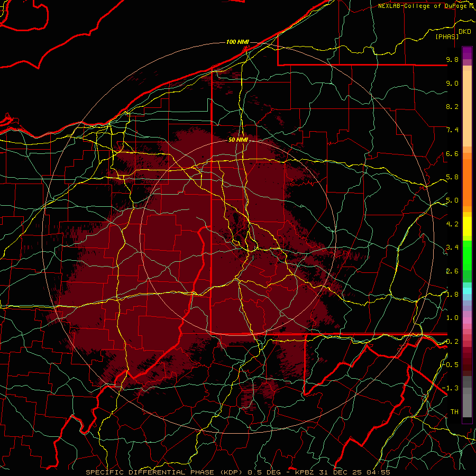Click the -0.5 legend value
This screenshot has width=476, height=476.
click(x=451, y=365)
